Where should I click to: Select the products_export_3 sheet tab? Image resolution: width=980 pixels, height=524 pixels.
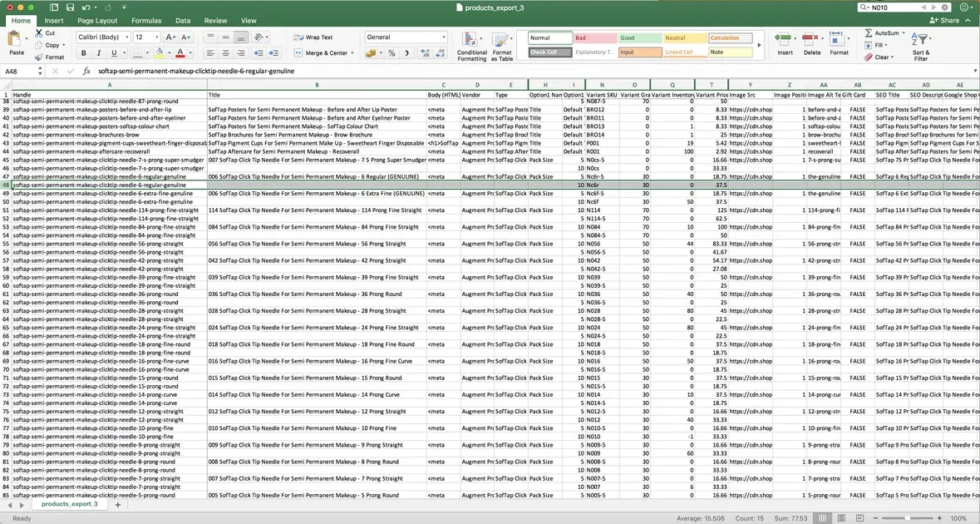point(71,503)
